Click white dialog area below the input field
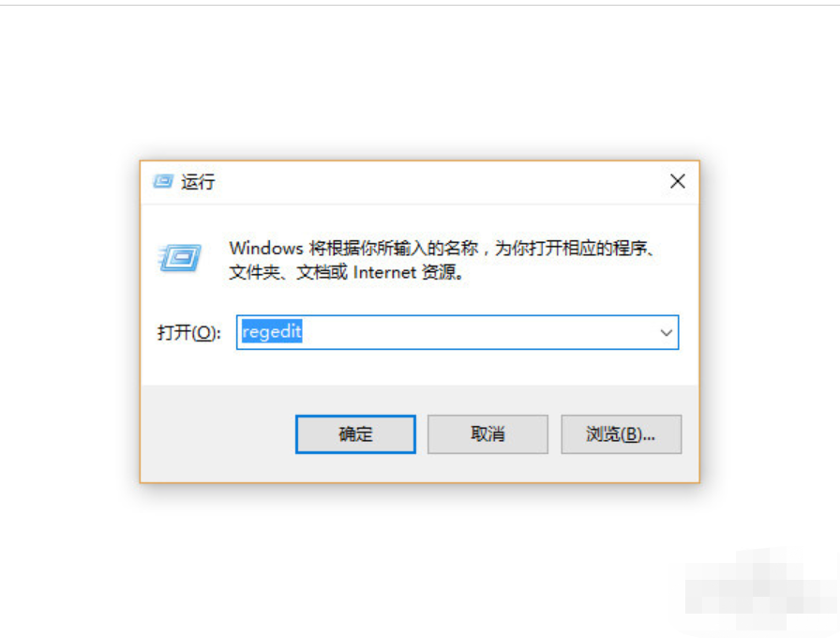The width and height of the screenshot is (840, 638). click(420, 367)
